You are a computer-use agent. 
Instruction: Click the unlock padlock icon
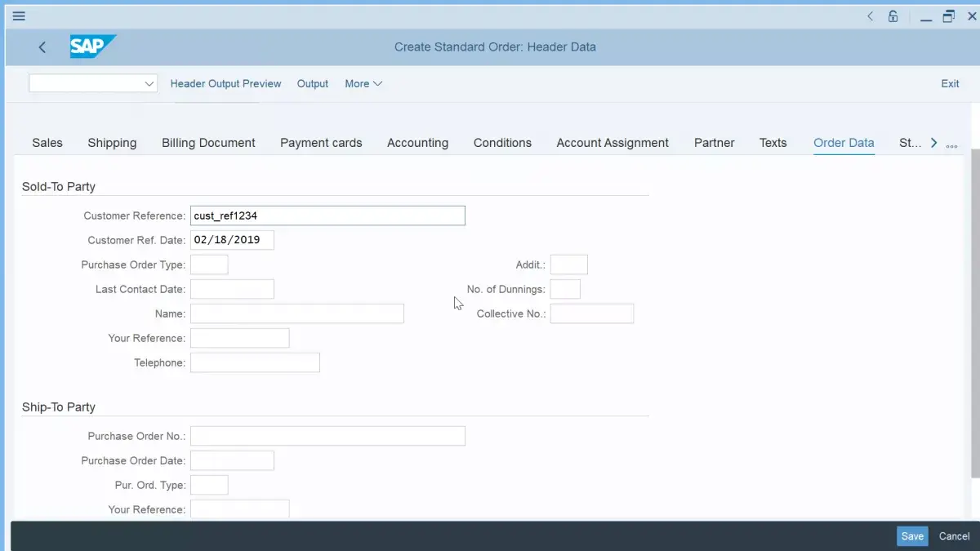pos(893,16)
